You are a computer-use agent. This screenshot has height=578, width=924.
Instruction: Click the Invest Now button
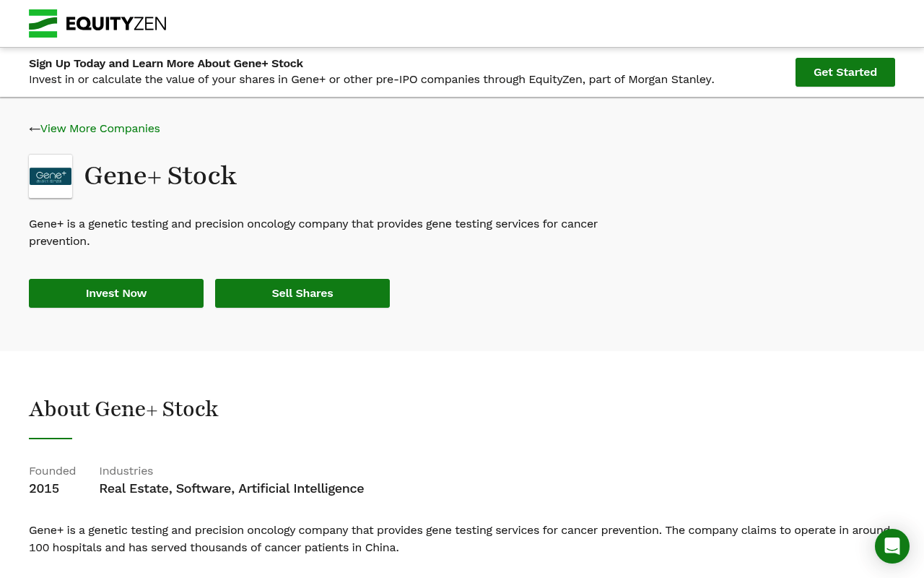[x=116, y=293]
